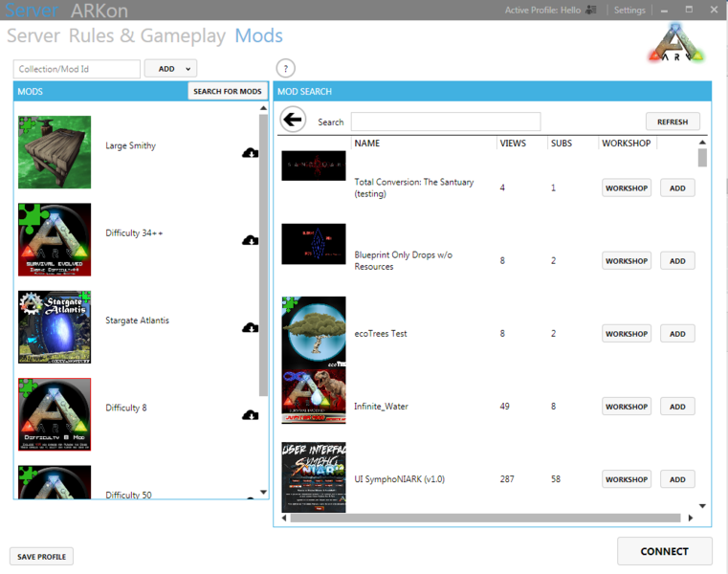Click download cloud icon for Large Smithy
Viewport: 728px width, 574px height.
(x=251, y=153)
